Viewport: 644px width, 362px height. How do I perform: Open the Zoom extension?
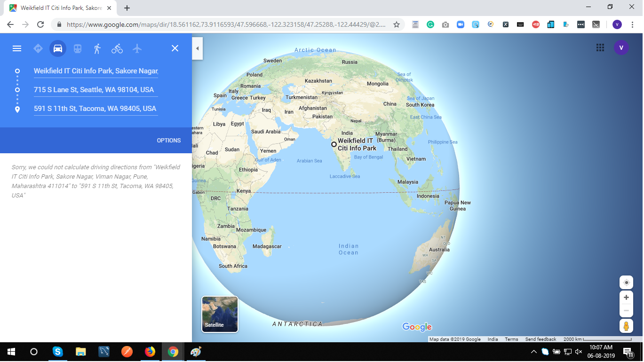[x=461, y=24]
